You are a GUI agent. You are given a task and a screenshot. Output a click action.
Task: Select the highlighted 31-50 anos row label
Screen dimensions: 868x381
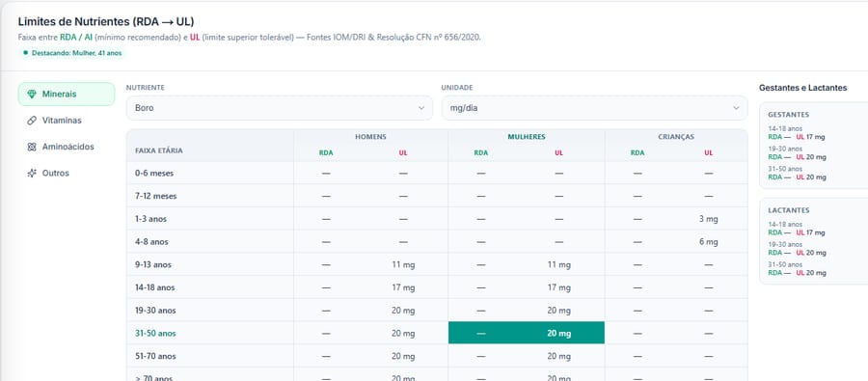coord(155,334)
